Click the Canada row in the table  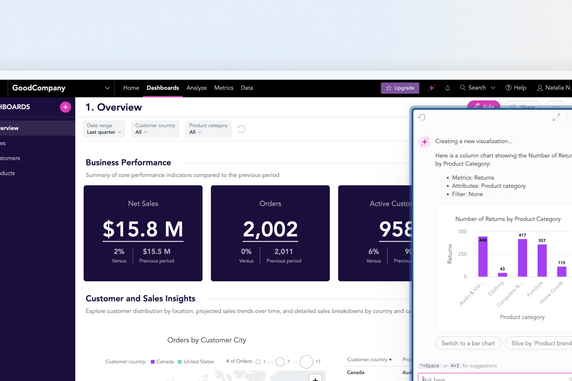[x=378, y=372]
